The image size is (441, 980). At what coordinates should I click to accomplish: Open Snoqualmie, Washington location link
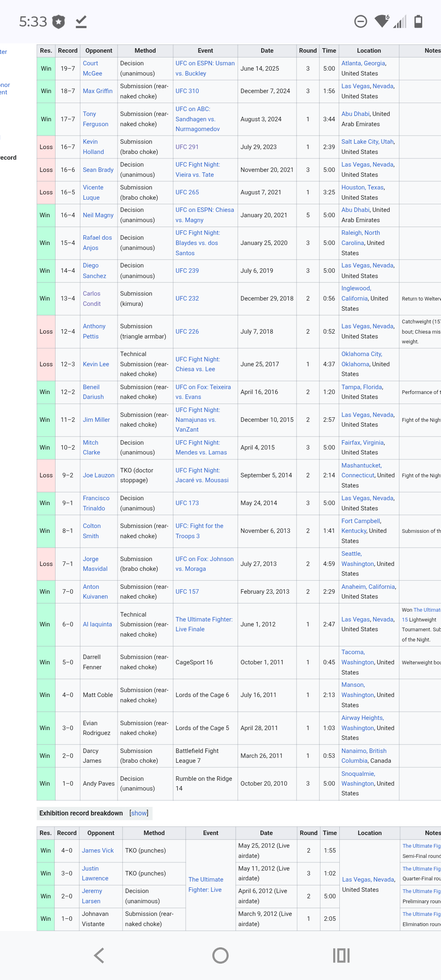pos(358,779)
